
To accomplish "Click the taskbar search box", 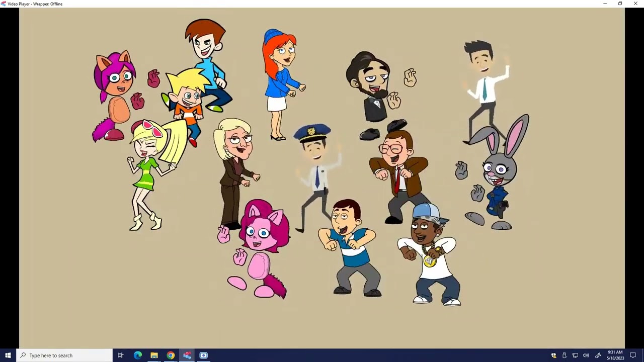I will 64,355.
